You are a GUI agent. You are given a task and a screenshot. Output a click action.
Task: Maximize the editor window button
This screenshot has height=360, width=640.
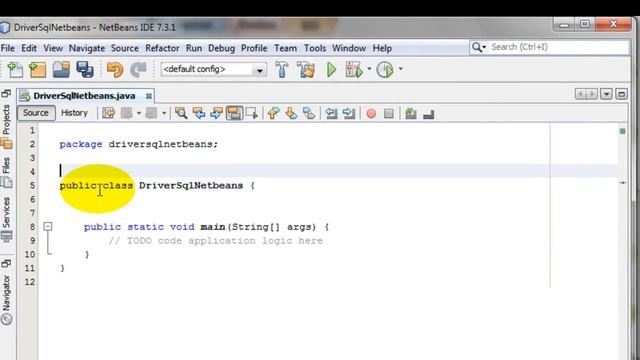[x=621, y=94]
